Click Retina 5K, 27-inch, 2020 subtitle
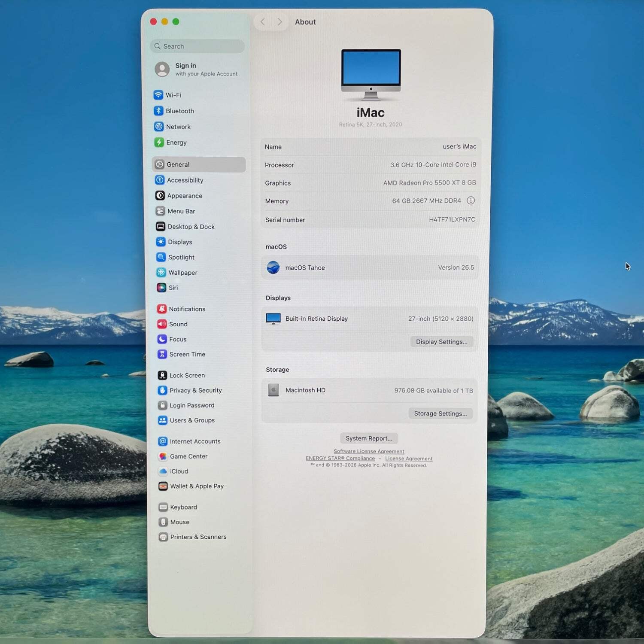 371,125
